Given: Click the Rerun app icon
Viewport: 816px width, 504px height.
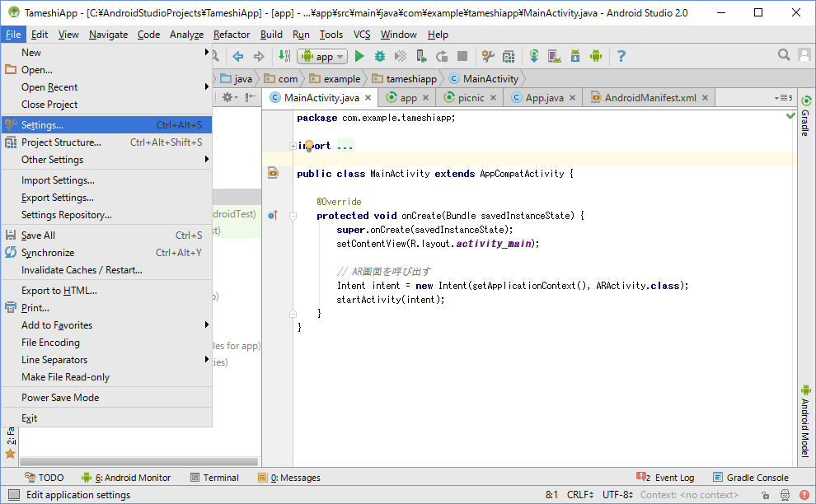Looking at the screenshot, I should point(442,56).
